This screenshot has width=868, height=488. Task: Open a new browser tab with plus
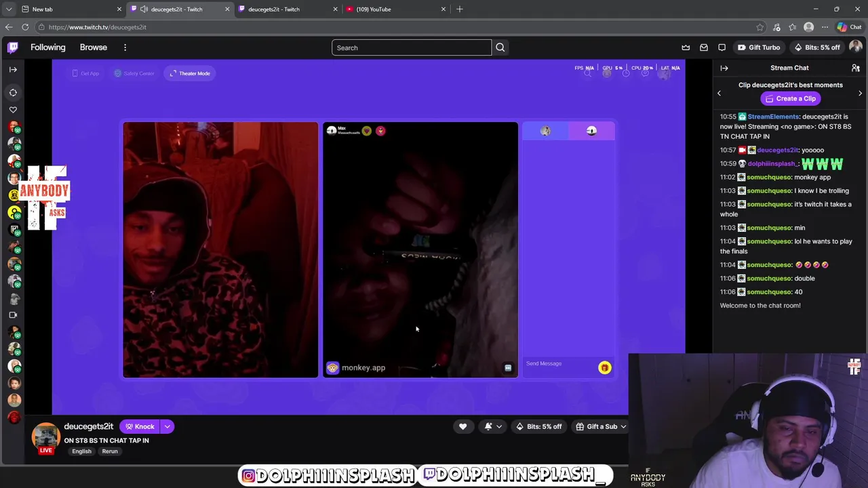pyautogui.click(x=460, y=9)
